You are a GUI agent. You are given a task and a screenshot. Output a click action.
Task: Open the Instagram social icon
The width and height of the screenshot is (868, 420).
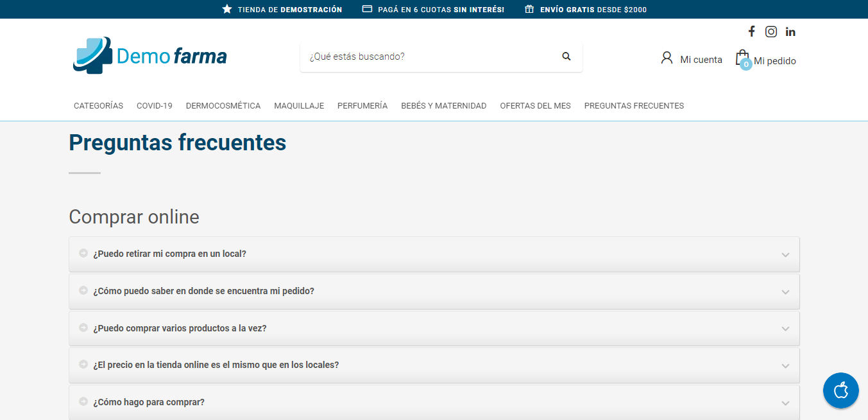tap(771, 31)
